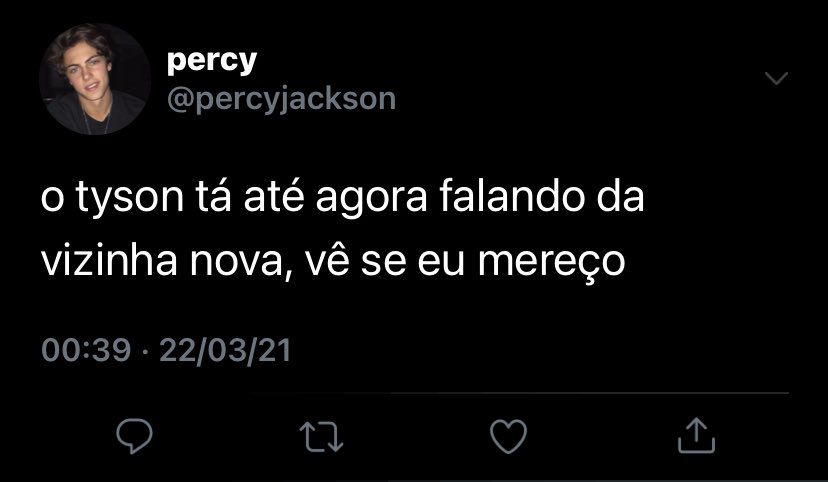
Task: Open the tweet detail via agora
Action: point(371,200)
